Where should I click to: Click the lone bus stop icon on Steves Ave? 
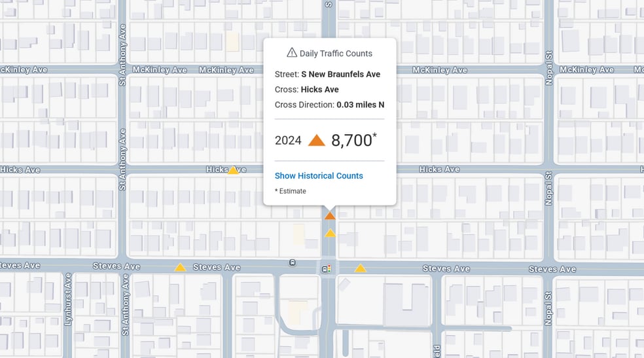click(292, 263)
